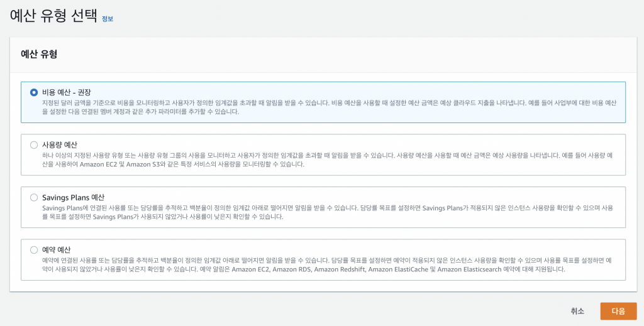Image resolution: width=644 pixels, height=326 pixels.
Task: Click the 취소 button
Action: point(577,311)
